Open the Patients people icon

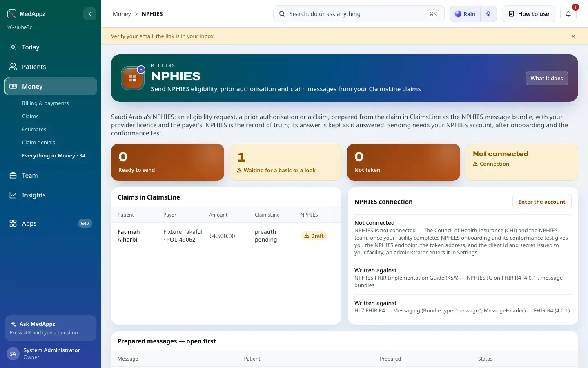click(13, 67)
